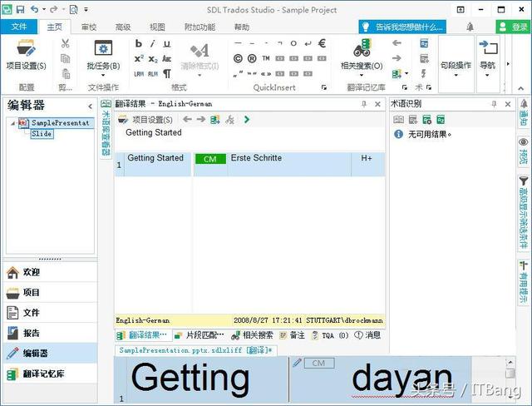Open the 相关搜索(O) concordance search

[362, 53]
